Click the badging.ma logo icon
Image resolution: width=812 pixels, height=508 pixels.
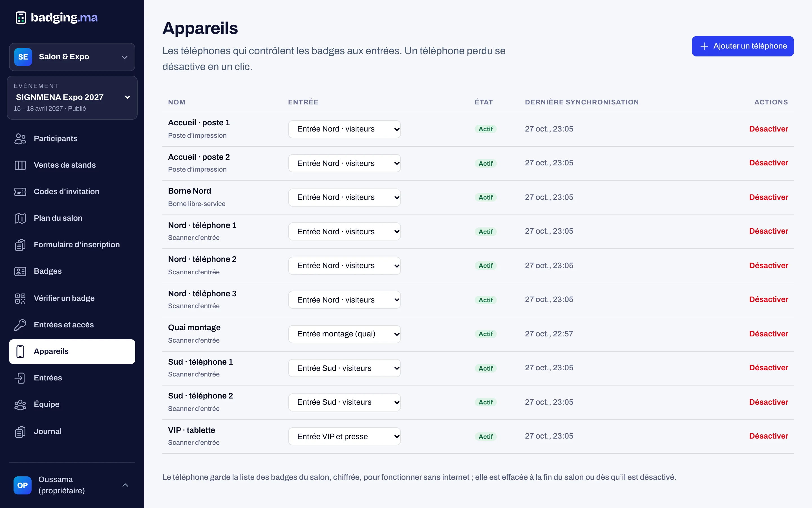click(21, 17)
